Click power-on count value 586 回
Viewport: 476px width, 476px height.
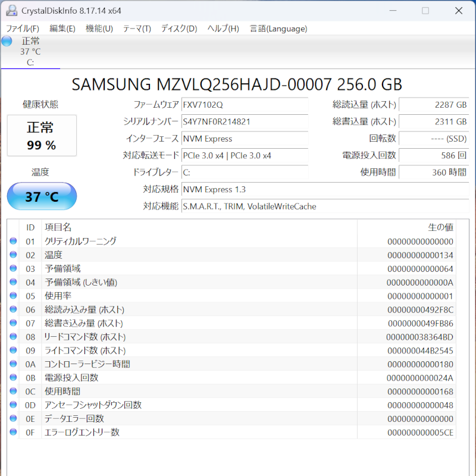tap(434, 156)
